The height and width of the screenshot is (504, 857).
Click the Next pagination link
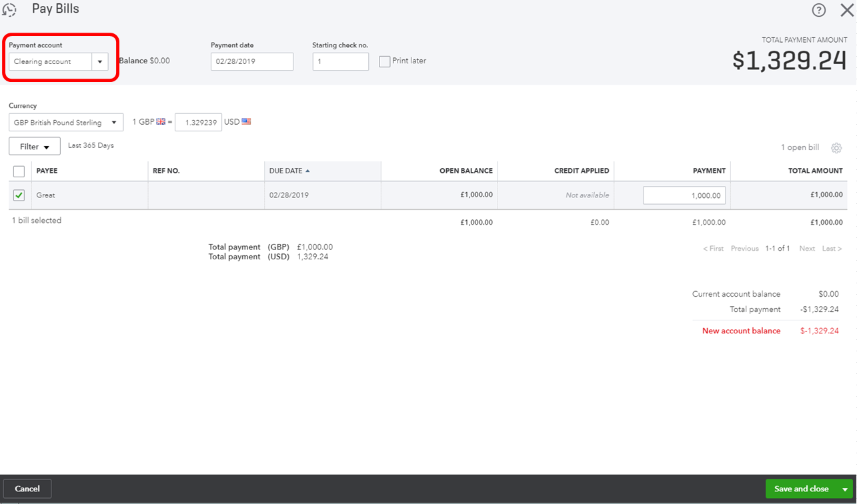tap(806, 248)
